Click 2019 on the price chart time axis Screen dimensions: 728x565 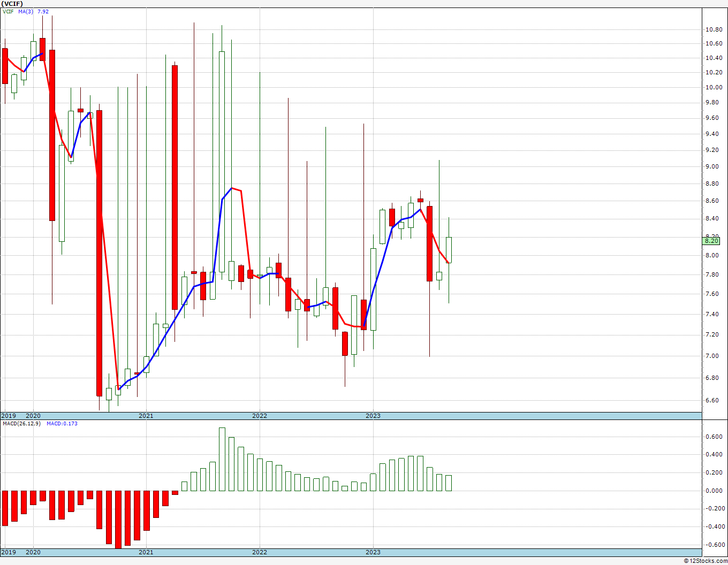9,416
